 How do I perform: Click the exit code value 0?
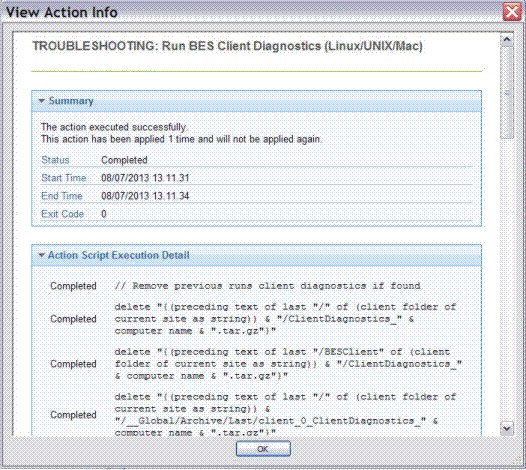104,214
